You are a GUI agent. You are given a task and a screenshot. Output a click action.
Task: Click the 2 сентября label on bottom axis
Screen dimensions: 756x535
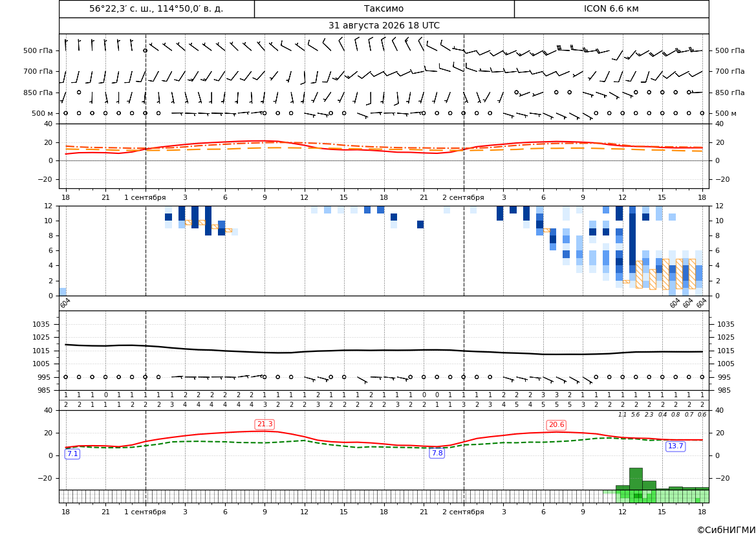tap(463, 512)
